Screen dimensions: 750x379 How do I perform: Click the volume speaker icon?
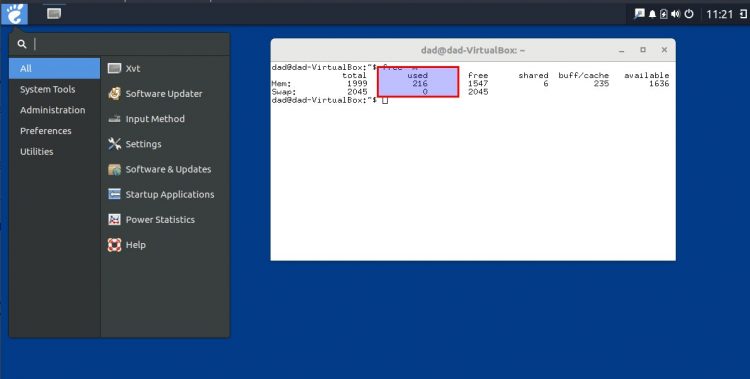click(675, 14)
